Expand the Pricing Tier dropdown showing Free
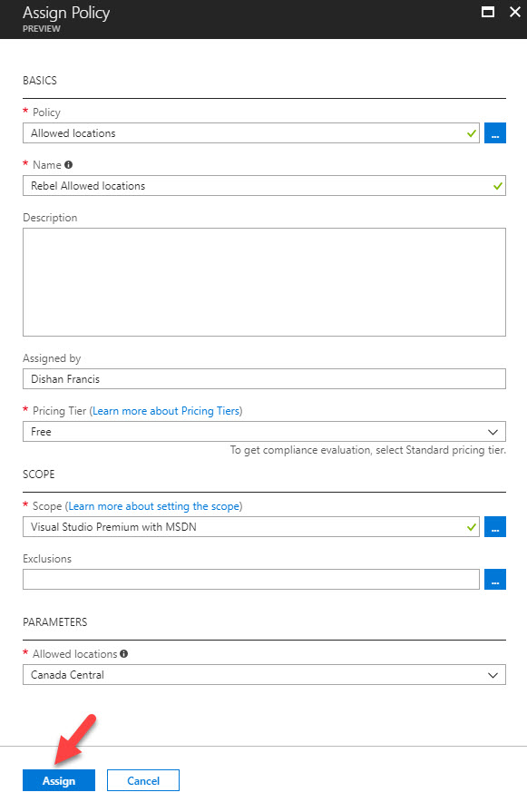The image size is (527, 812). point(264,431)
